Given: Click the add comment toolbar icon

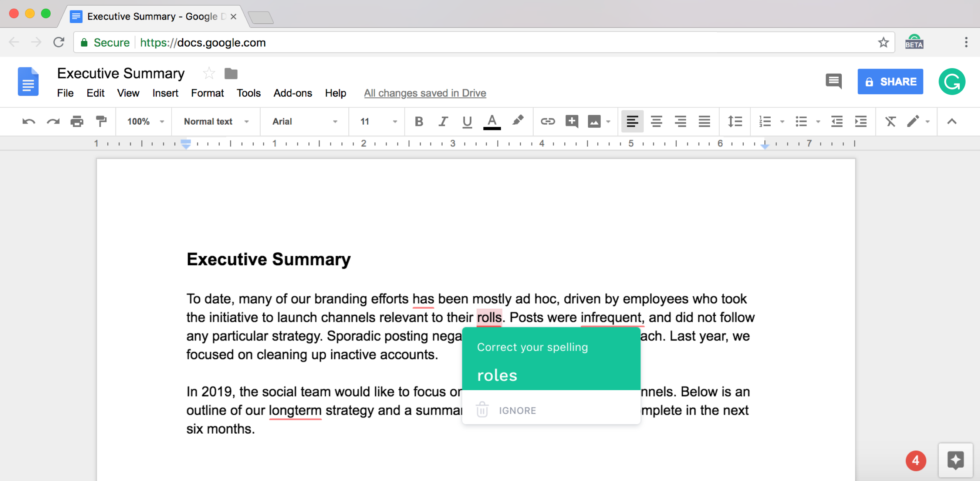Looking at the screenshot, I should click(x=571, y=121).
